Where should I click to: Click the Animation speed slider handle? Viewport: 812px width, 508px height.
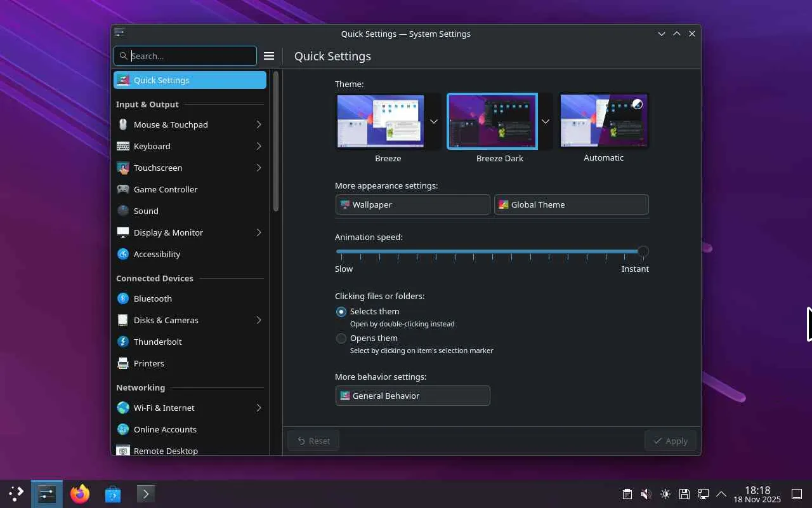click(x=643, y=251)
